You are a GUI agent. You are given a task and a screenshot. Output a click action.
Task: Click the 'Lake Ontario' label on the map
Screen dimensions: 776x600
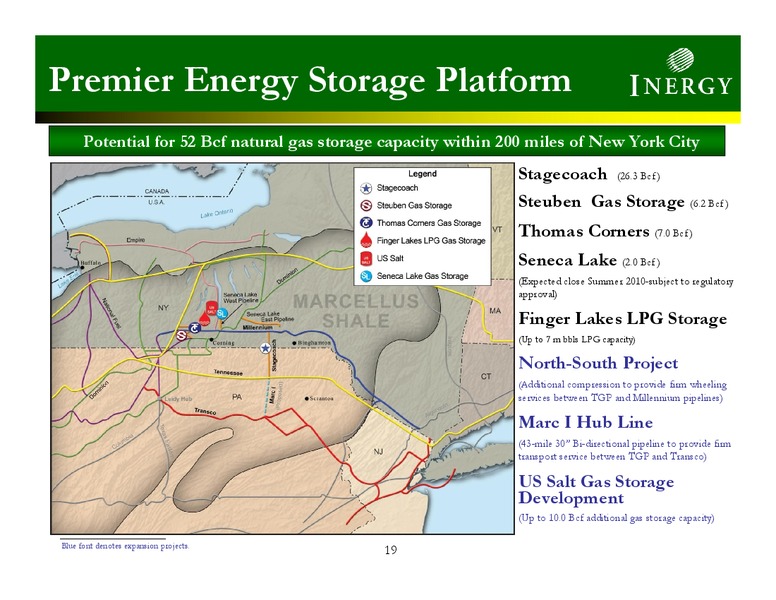pyautogui.click(x=216, y=213)
